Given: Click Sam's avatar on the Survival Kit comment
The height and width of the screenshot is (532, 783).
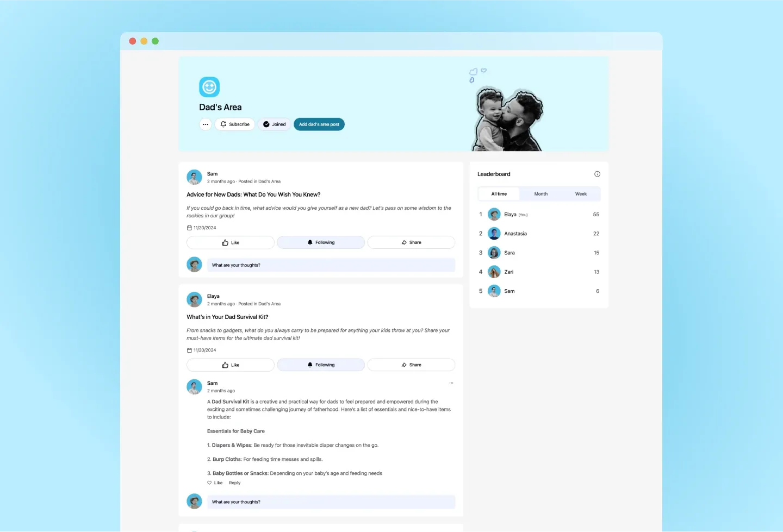Looking at the screenshot, I should 194,387.
